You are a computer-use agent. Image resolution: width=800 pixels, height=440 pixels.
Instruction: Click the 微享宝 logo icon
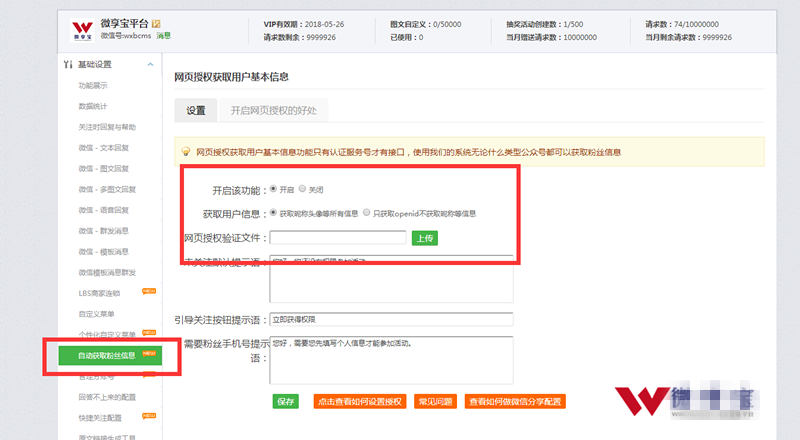[81, 30]
